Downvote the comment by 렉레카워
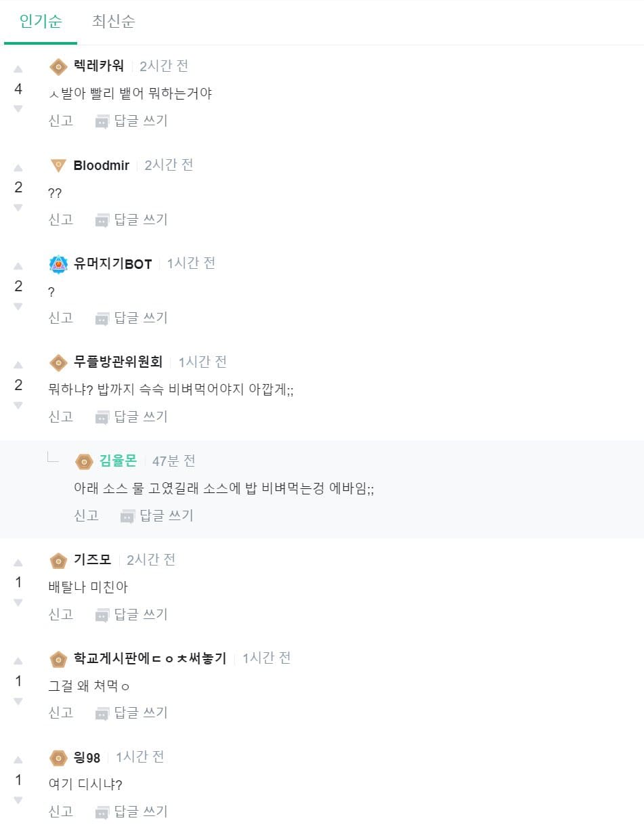644x829 pixels. click(18, 108)
